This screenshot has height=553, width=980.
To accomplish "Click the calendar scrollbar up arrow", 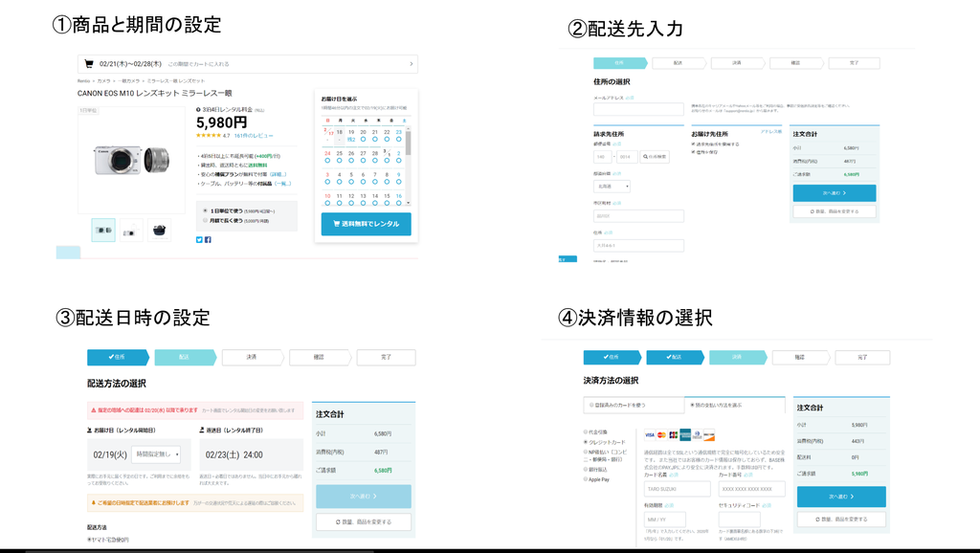I will pyautogui.click(x=408, y=129).
